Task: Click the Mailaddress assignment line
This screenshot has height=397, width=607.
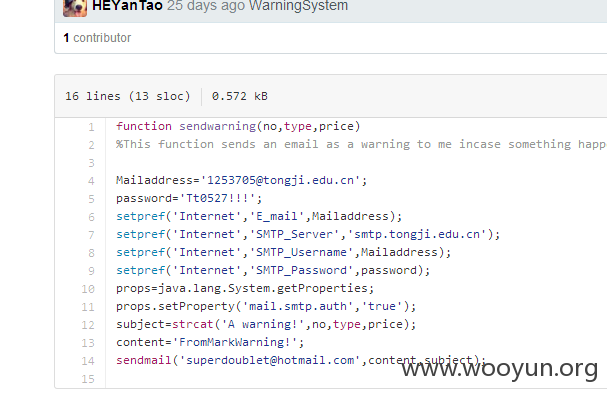Action: [x=242, y=180]
